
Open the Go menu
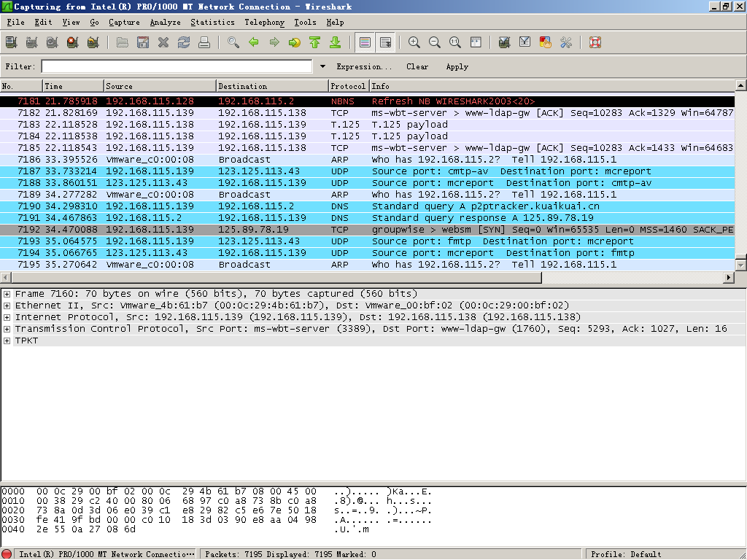tap(94, 22)
